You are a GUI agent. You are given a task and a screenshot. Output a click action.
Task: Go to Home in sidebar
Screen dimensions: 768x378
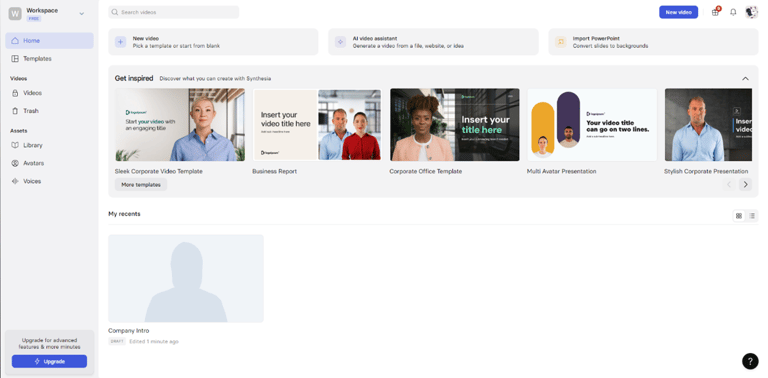point(49,41)
